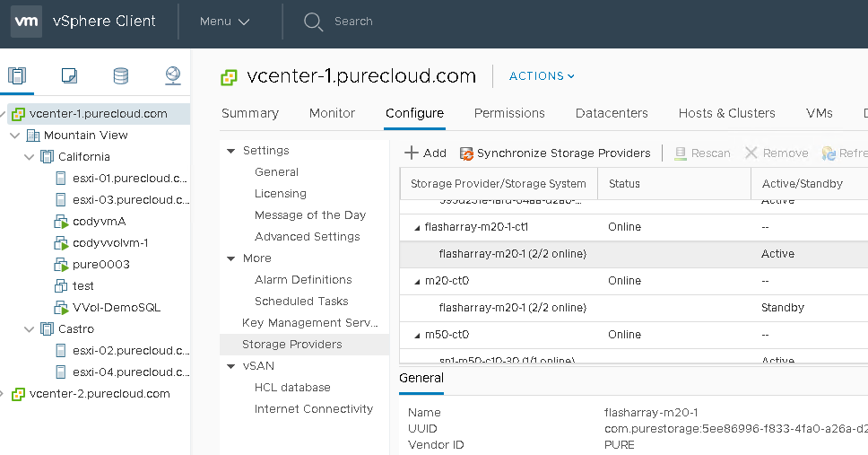Open the Networking inventory view icon
This screenshot has width=868, height=455.
click(173, 76)
